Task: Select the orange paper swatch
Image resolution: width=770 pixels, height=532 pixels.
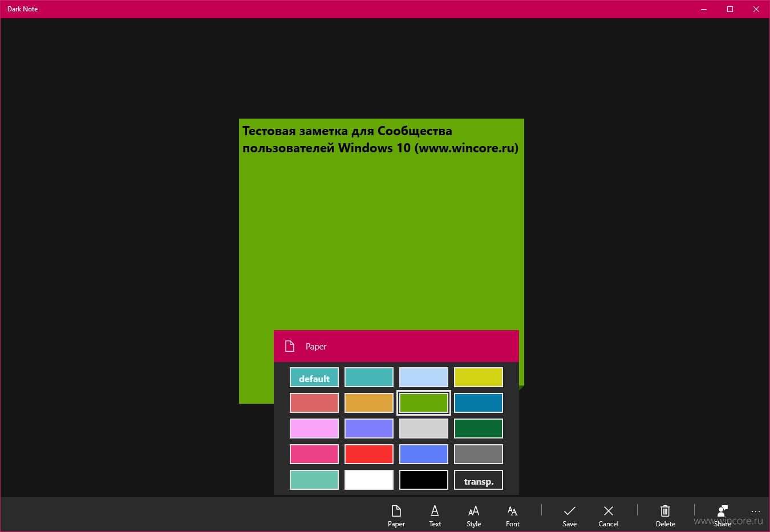Action: [369, 403]
